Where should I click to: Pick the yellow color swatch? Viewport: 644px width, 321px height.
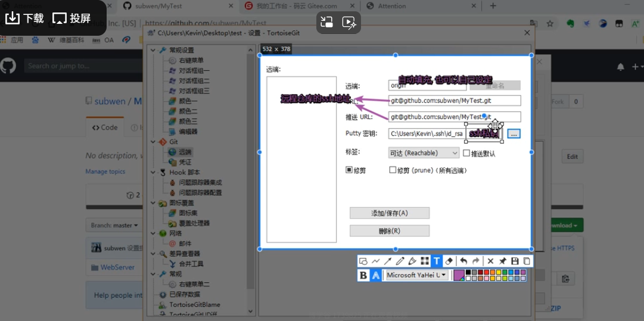tap(499, 272)
